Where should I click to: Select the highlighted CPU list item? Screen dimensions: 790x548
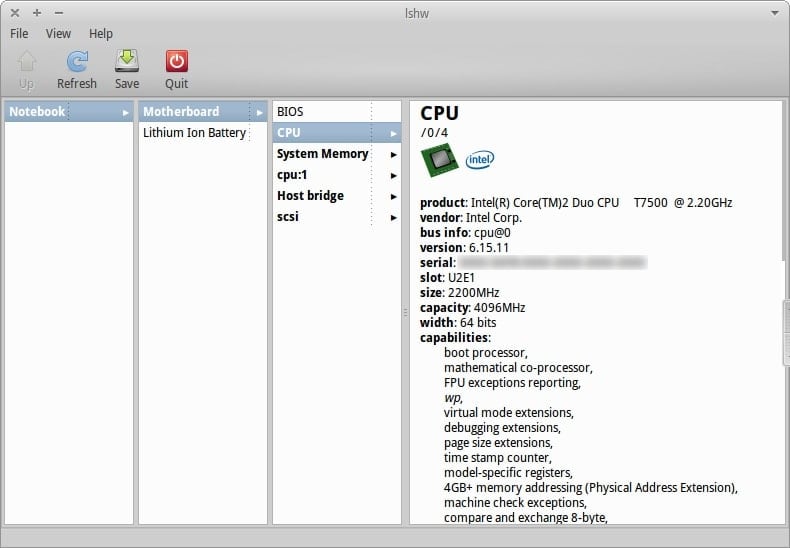click(x=337, y=133)
